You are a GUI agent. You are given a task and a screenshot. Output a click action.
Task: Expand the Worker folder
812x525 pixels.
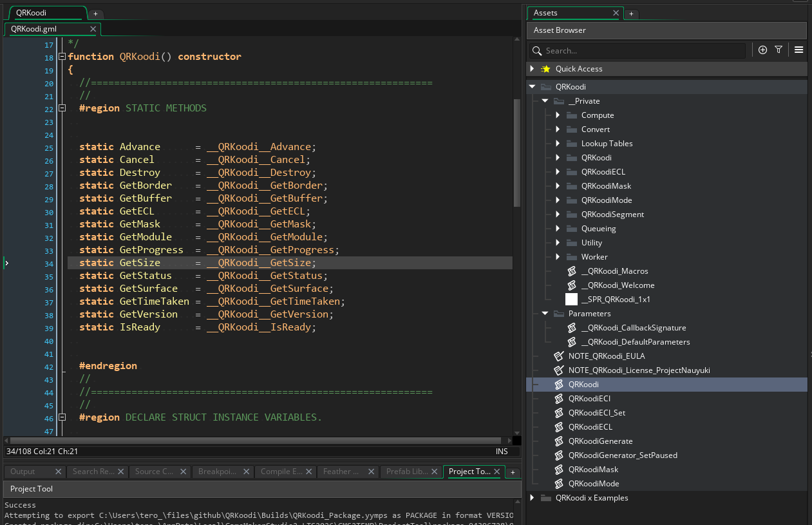coord(558,257)
